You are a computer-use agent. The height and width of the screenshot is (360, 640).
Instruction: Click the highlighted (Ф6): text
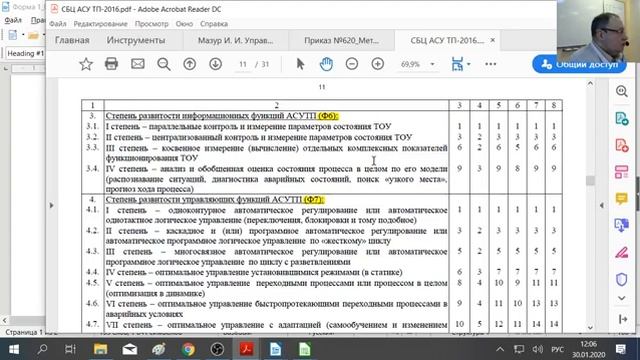click(327, 116)
